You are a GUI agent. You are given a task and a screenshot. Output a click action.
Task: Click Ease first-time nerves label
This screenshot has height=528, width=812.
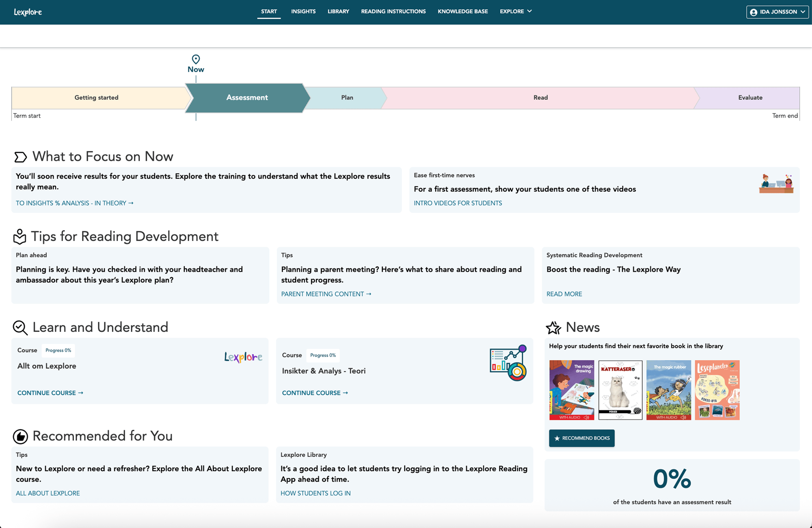coord(444,175)
